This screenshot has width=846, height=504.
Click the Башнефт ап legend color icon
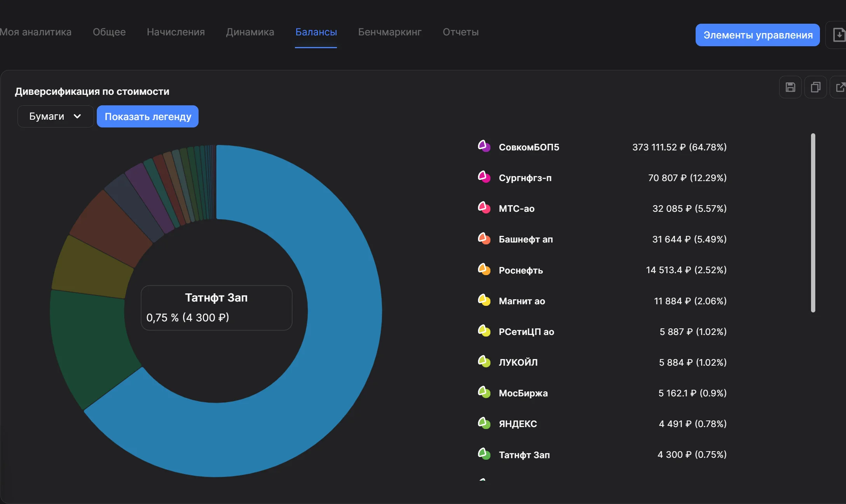484,239
